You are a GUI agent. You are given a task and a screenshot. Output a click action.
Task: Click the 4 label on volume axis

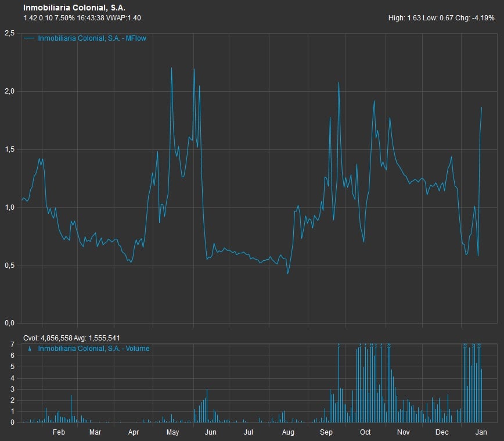[x=13, y=378]
